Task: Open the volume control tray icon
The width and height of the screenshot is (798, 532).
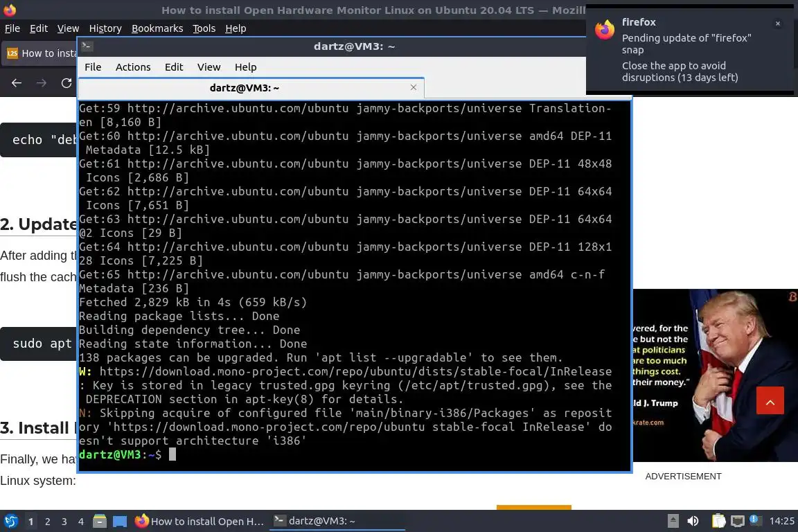Action: click(x=693, y=521)
